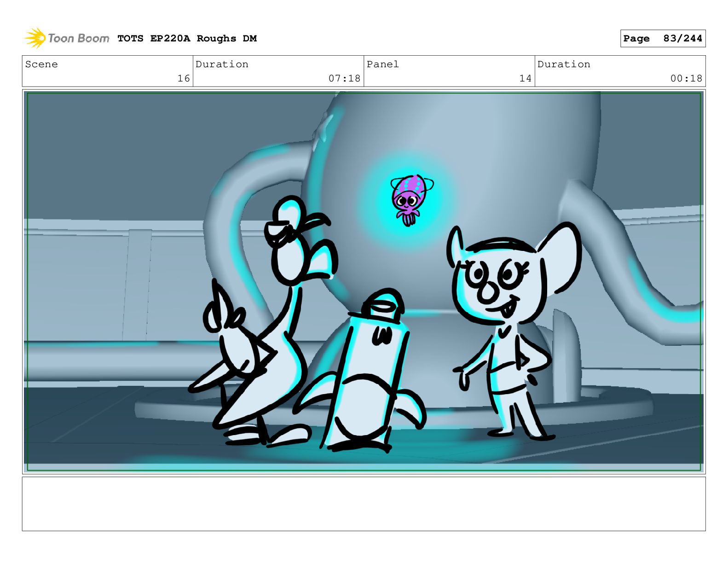Select panel duration value '00:18'
Image resolution: width=728 pixels, height=564 pixels.
coord(686,79)
